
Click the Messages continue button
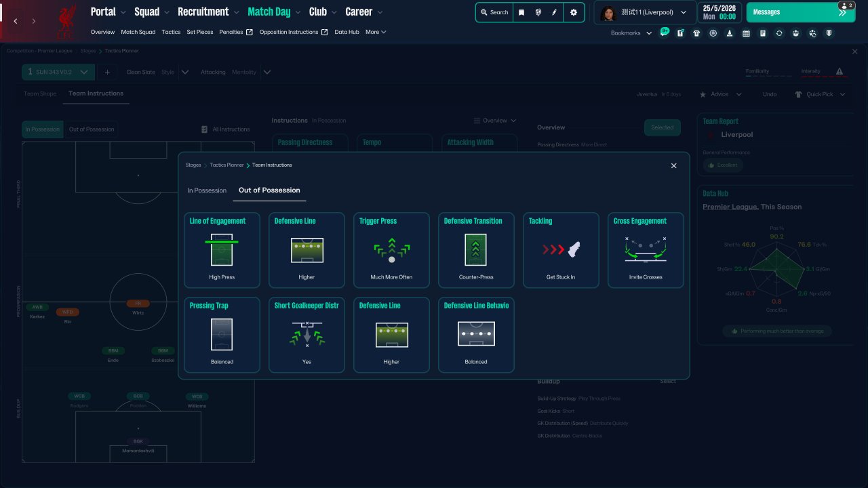(801, 12)
